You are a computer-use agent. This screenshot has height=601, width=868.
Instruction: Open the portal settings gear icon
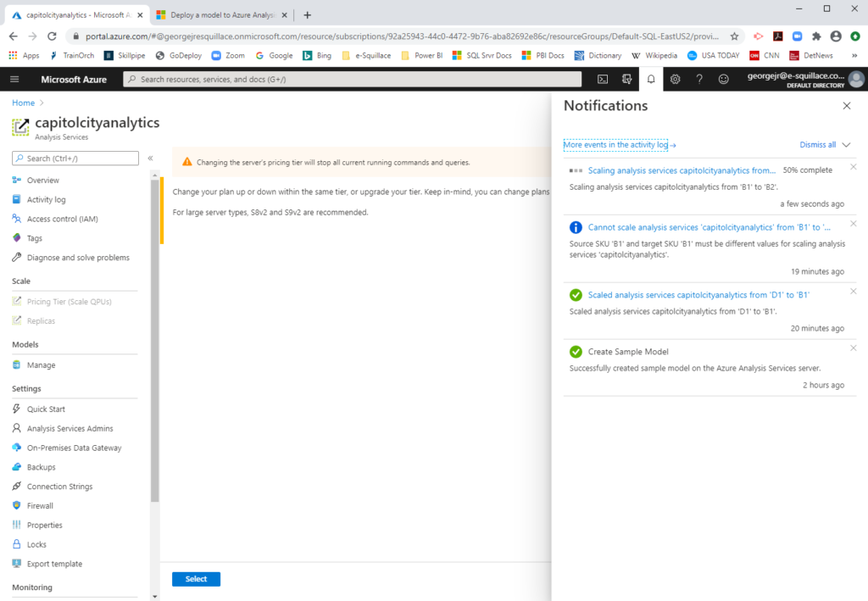(675, 79)
